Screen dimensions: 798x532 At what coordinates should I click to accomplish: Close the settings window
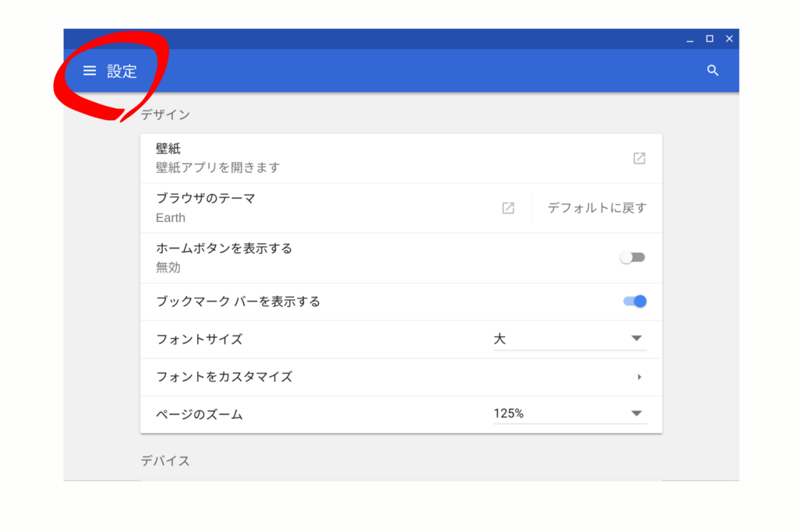click(x=729, y=39)
